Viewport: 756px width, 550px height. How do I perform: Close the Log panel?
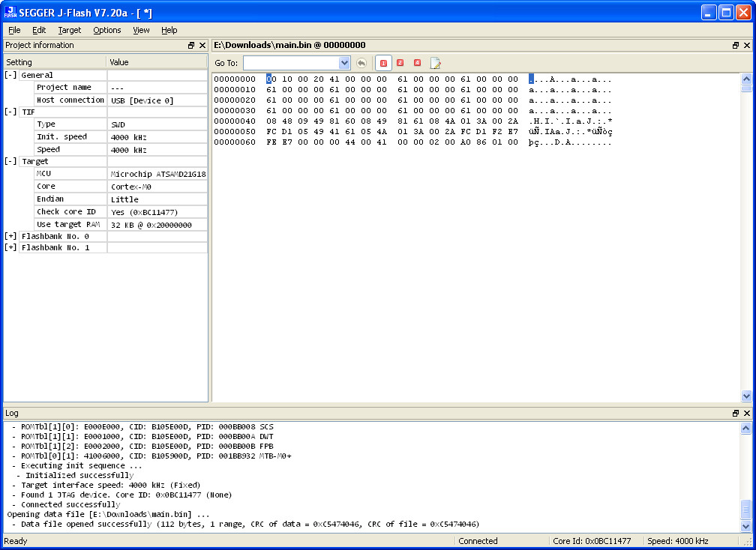point(747,413)
